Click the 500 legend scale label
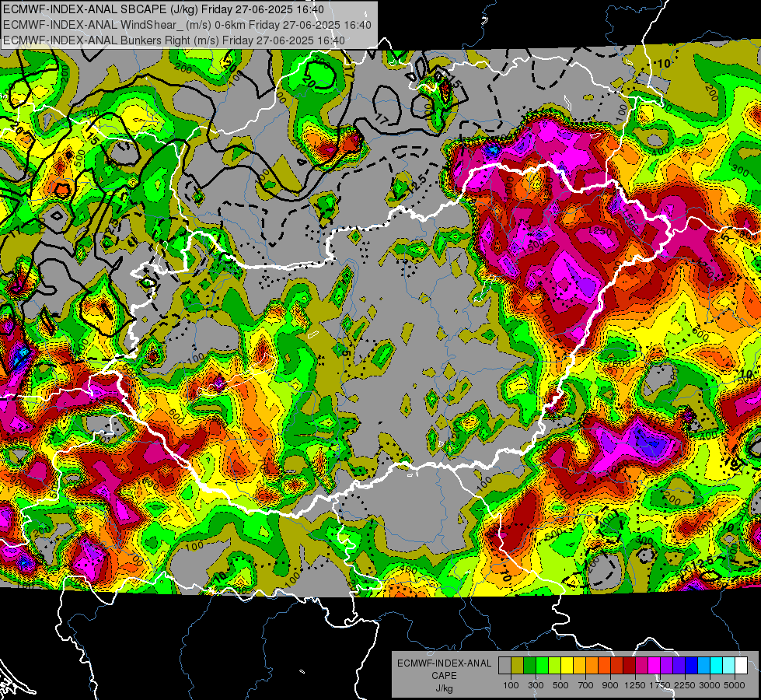Screen dimensions: 761x700 point(560,685)
